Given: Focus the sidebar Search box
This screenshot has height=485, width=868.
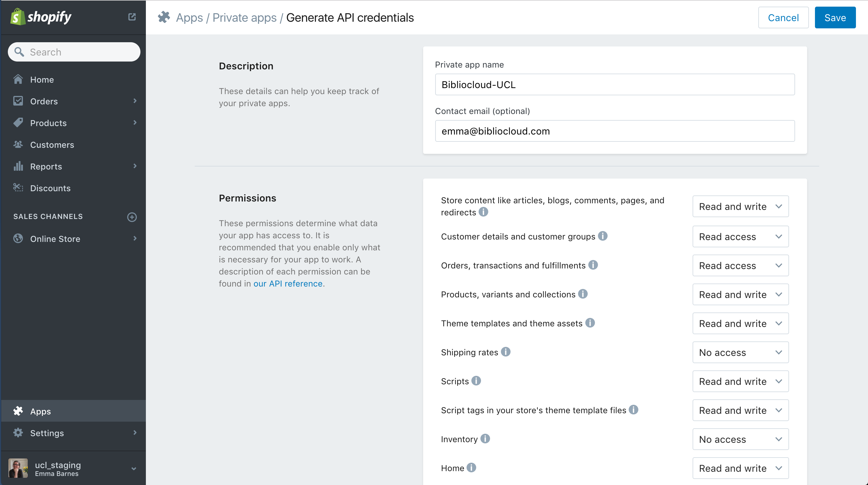Looking at the screenshot, I should point(74,52).
